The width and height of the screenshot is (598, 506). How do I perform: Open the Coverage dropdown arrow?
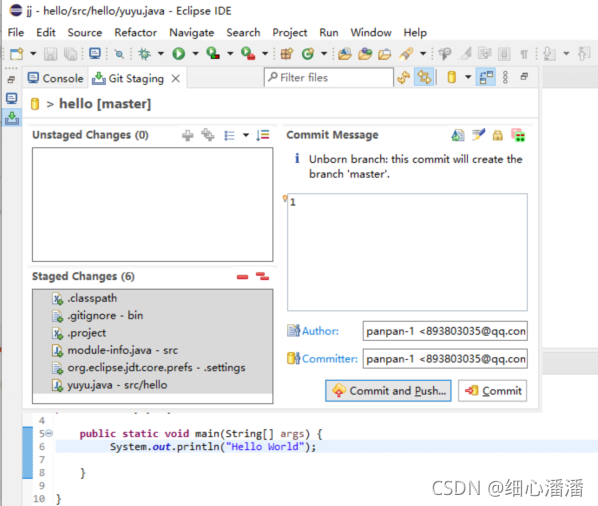[x=230, y=54]
